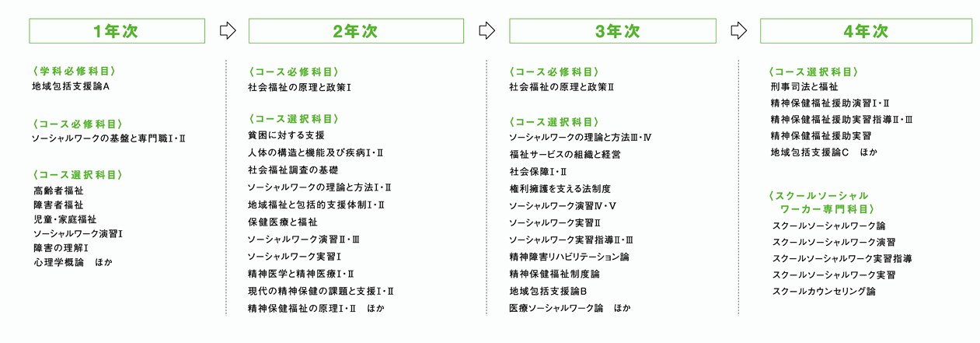Click ソーシャルワークの基盤と専門職Ⅰ·Ⅱ course
Screen dimensions: 980x343
109,138
